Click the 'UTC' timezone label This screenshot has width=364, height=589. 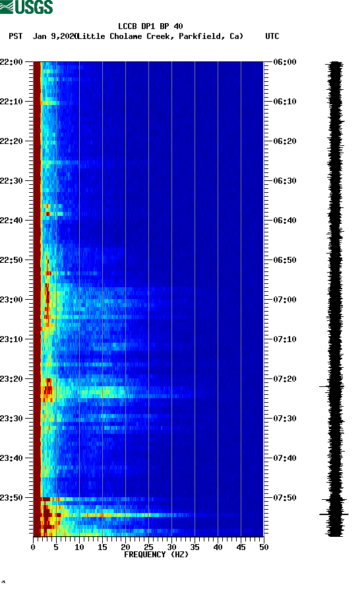272,36
